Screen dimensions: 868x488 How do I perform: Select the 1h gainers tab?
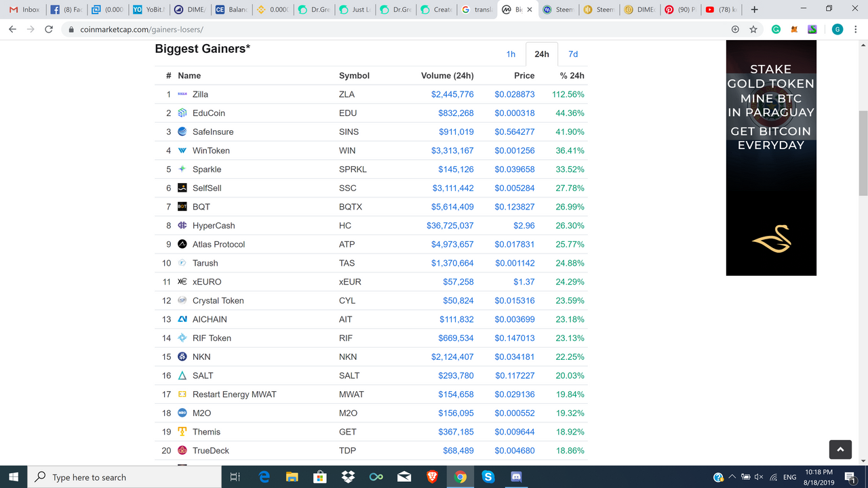coord(511,54)
